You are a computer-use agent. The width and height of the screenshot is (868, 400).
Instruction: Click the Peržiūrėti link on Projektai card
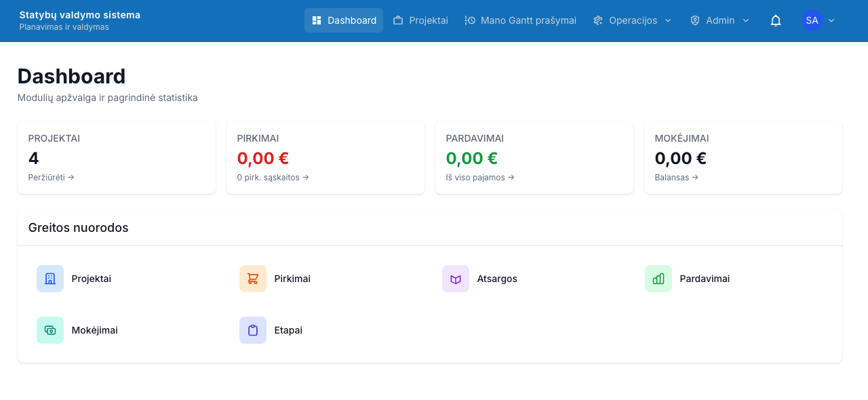click(52, 178)
